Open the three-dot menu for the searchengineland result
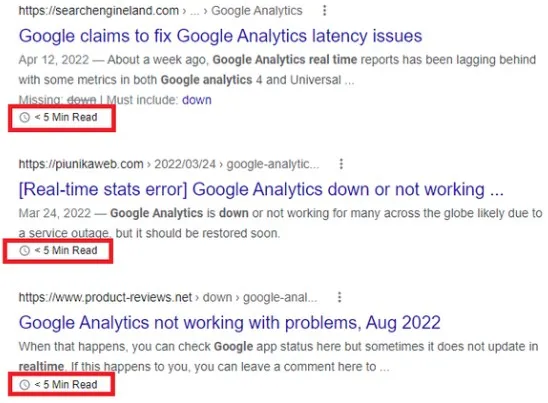Screen dimensions: 548x403 click(325, 10)
